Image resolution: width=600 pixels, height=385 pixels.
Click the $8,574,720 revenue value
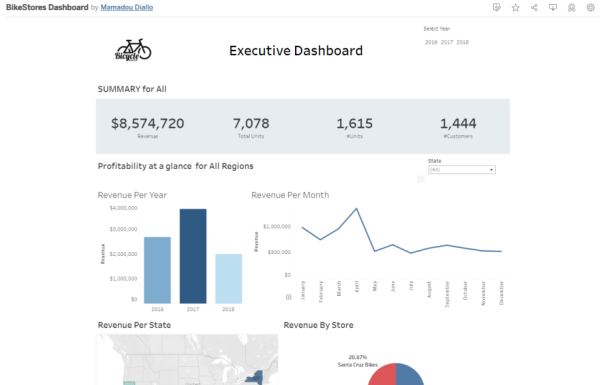(148, 123)
